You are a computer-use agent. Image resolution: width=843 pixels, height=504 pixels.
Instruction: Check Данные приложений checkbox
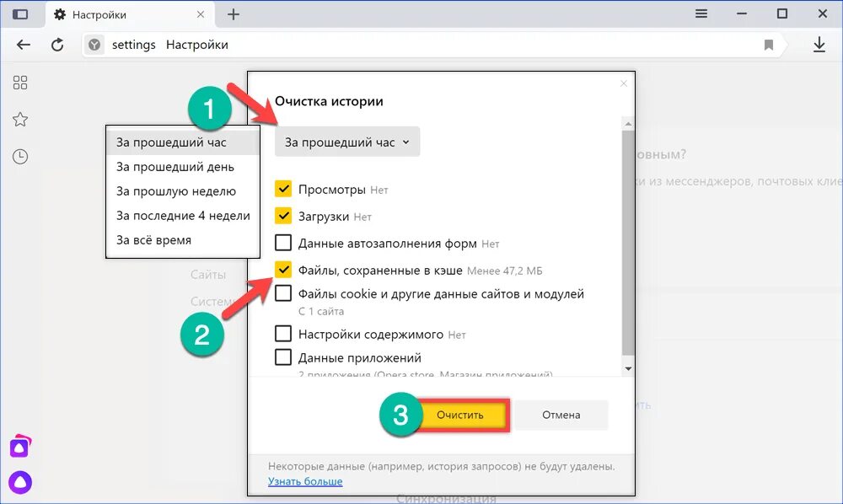coord(283,357)
